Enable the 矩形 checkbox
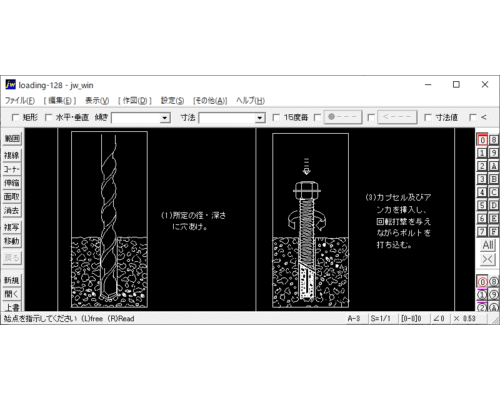This screenshot has height=400, width=500. click(15, 117)
